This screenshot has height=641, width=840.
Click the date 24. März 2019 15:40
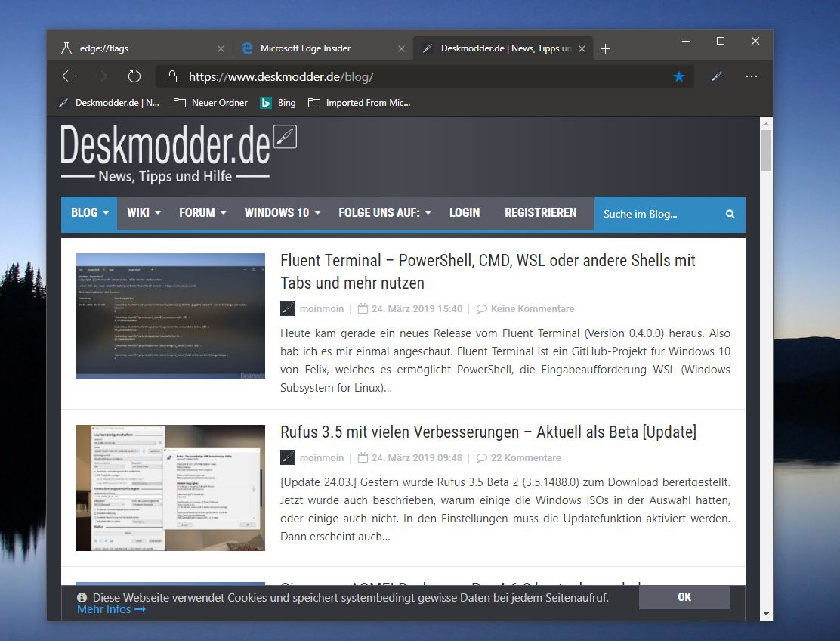click(417, 308)
